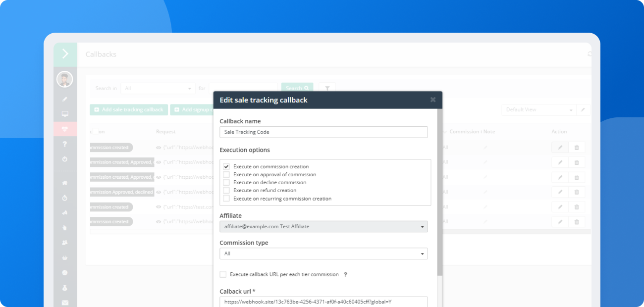The width and height of the screenshot is (644, 307).
Task: Open the pencil edit icon in sidebar
Action: pyautogui.click(x=65, y=99)
